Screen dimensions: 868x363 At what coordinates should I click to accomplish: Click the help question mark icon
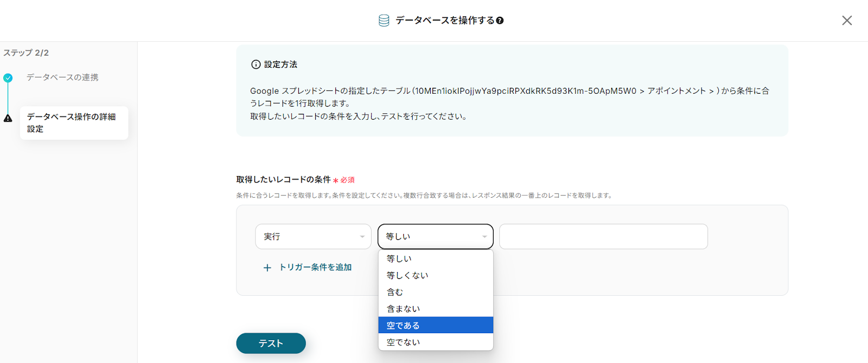(500, 21)
